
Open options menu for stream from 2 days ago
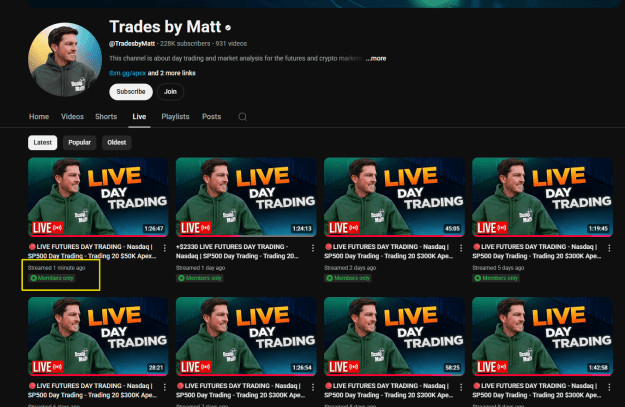coord(461,248)
